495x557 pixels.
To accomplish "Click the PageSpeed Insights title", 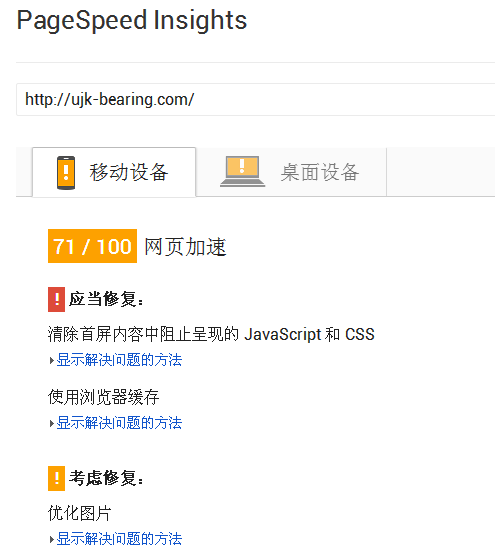I will [x=132, y=21].
